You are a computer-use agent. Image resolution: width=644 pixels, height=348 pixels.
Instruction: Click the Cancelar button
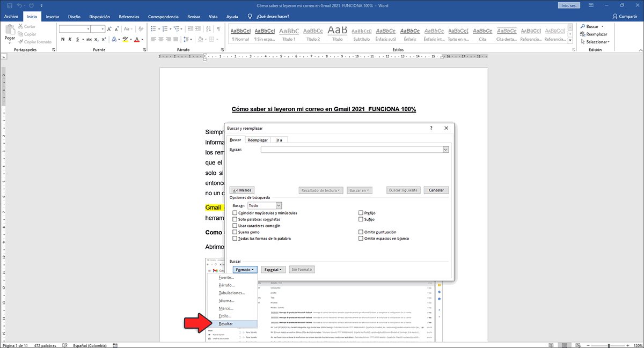[436, 190]
